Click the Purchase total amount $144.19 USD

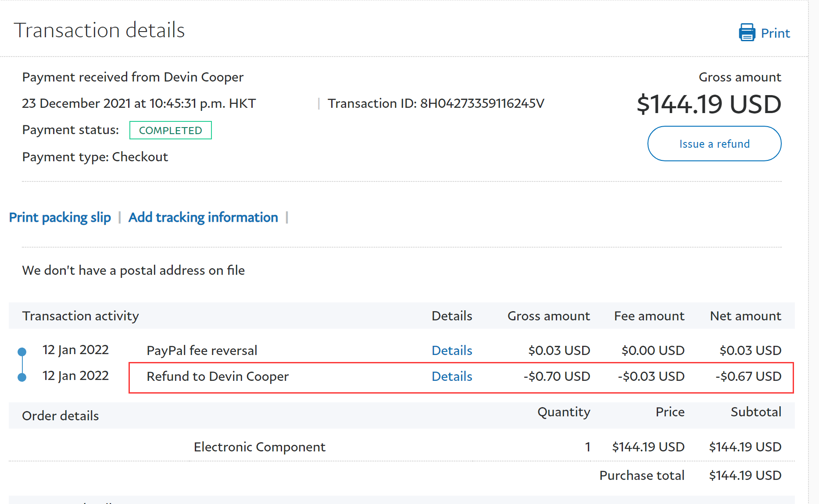(x=745, y=476)
